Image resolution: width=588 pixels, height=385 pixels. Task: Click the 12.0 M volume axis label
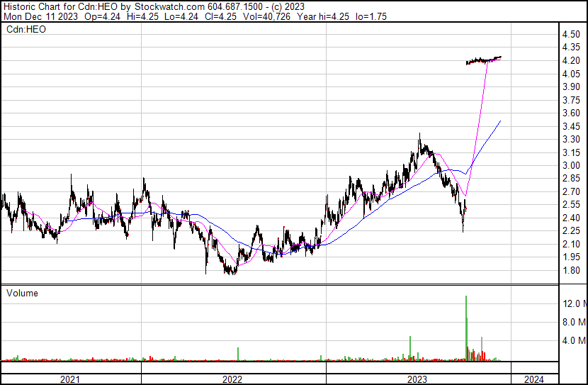[x=574, y=303]
